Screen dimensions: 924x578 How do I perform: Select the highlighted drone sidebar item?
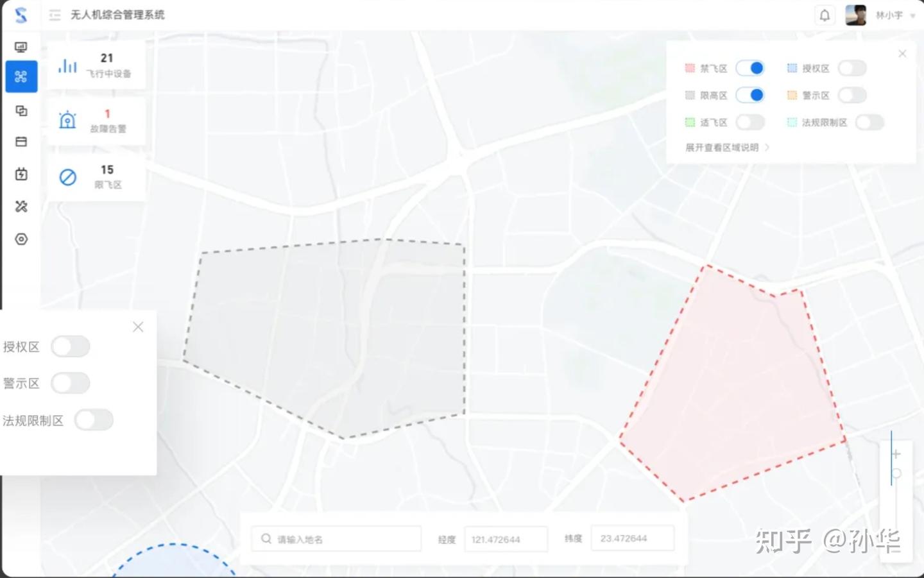21,77
